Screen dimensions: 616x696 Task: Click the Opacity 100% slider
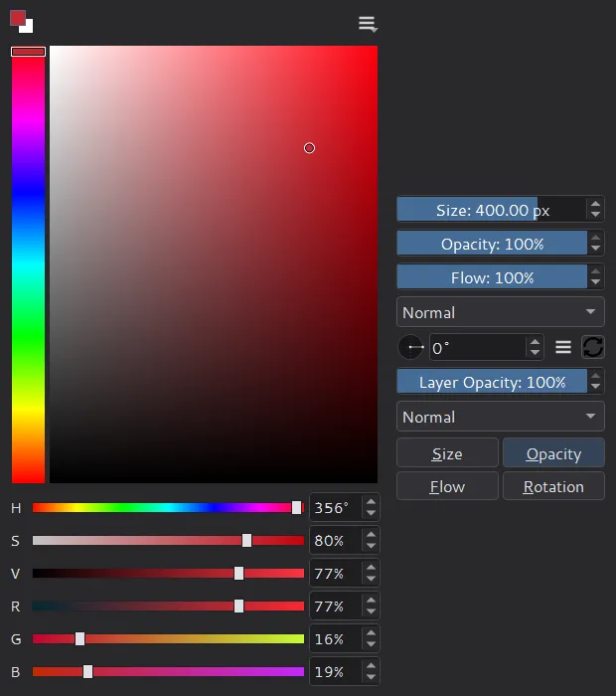pos(492,244)
